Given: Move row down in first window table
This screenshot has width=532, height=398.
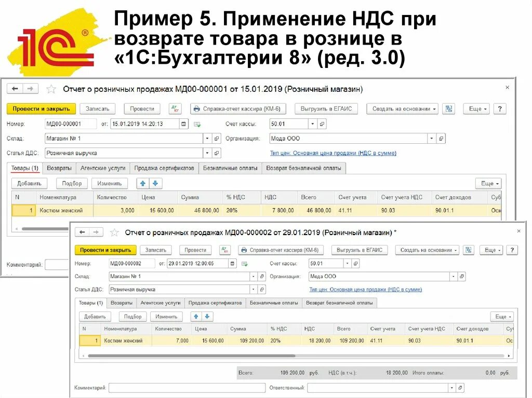Looking at the screenshot, I should [x=155, y=183].
